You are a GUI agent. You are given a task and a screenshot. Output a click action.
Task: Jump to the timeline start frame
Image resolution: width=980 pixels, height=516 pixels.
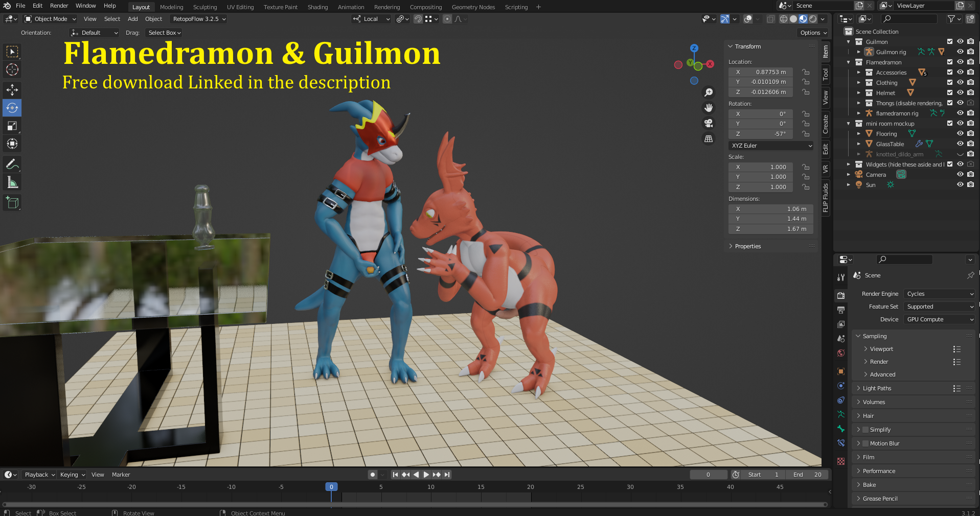click(x=395, y=475)
